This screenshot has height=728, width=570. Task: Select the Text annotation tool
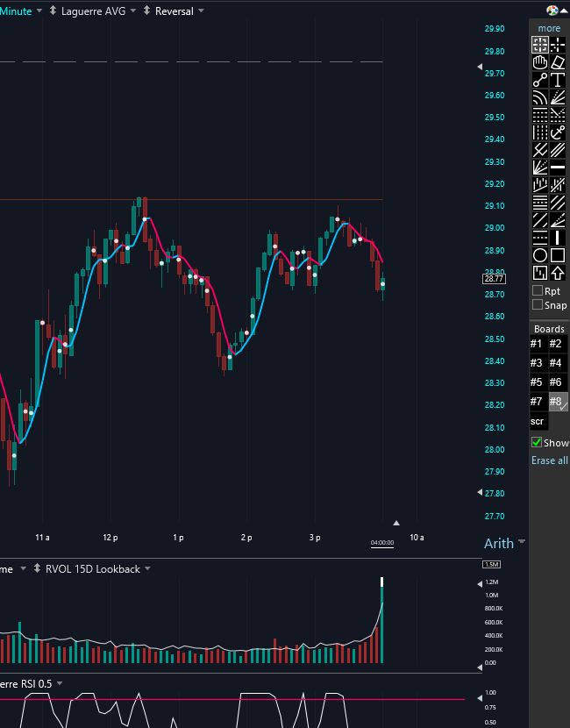[556, 79]
